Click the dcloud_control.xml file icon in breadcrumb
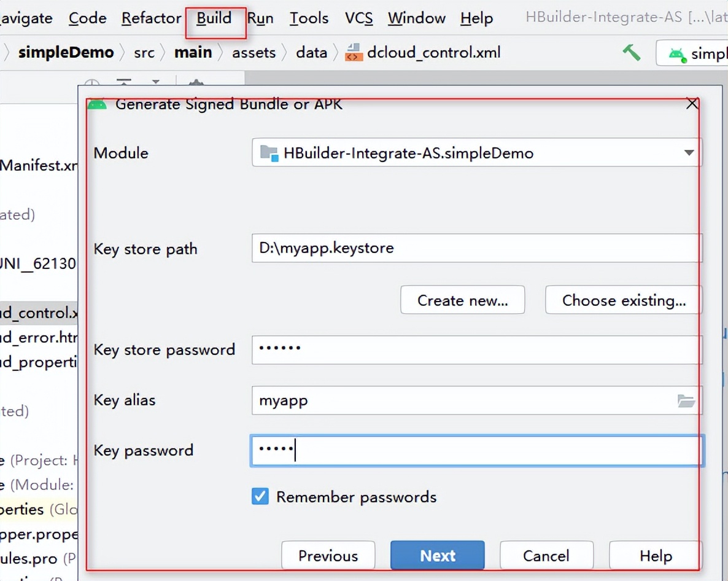The width and height of the screenshot is (728, 581). (x=353, y=53)
